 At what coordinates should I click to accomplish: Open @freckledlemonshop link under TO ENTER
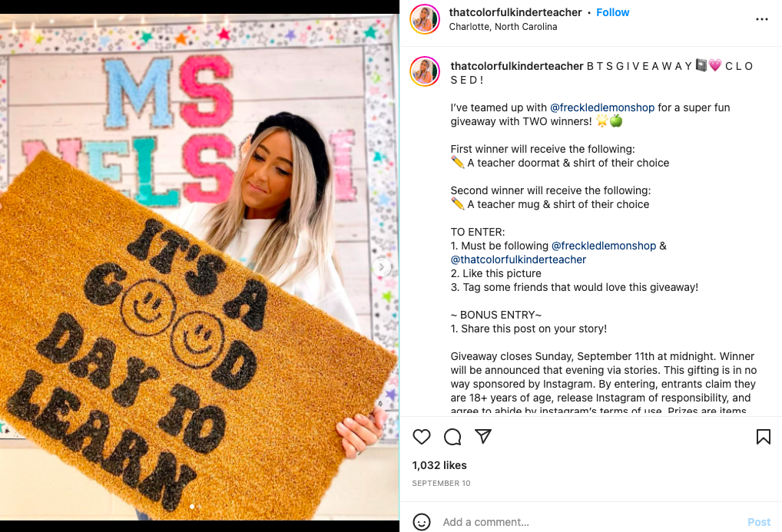pos(604,246)
